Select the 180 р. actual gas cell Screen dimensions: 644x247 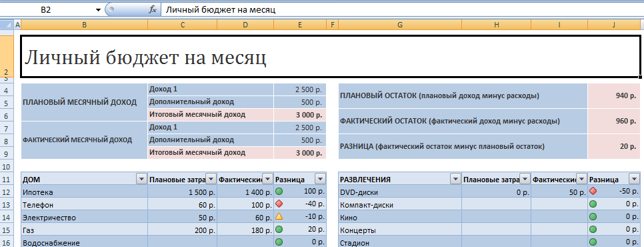click(x=245, y=230)
